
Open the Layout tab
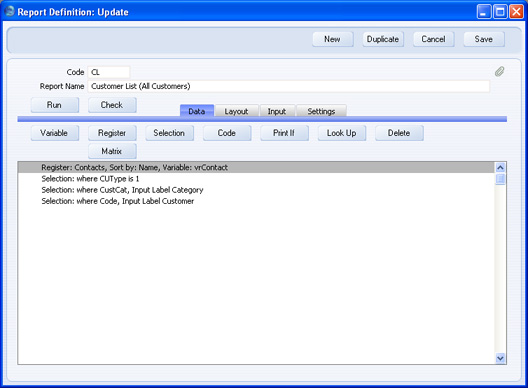coord(236,111)
